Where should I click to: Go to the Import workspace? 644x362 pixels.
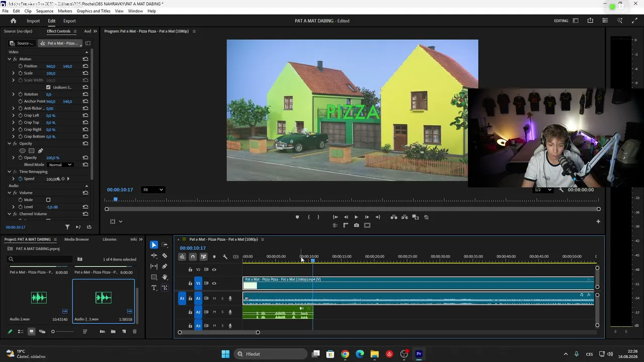pos(33,21)
